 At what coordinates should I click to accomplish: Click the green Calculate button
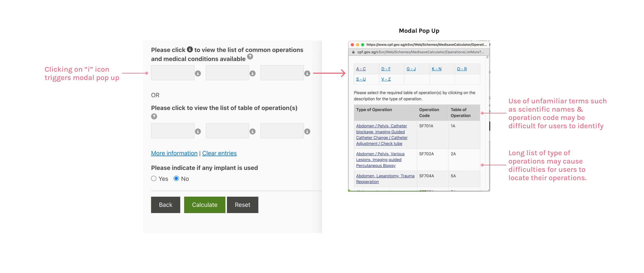click(x=205, y=205)
